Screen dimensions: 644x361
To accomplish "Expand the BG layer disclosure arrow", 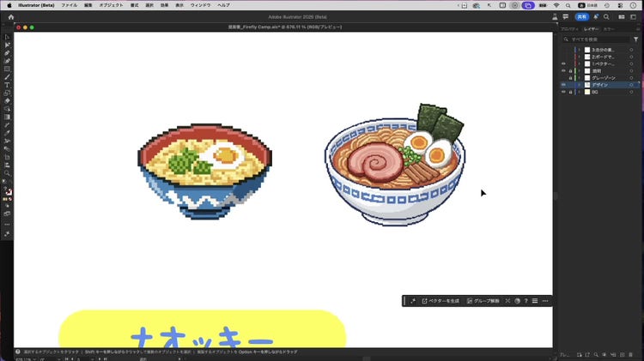I will [579, 92].
